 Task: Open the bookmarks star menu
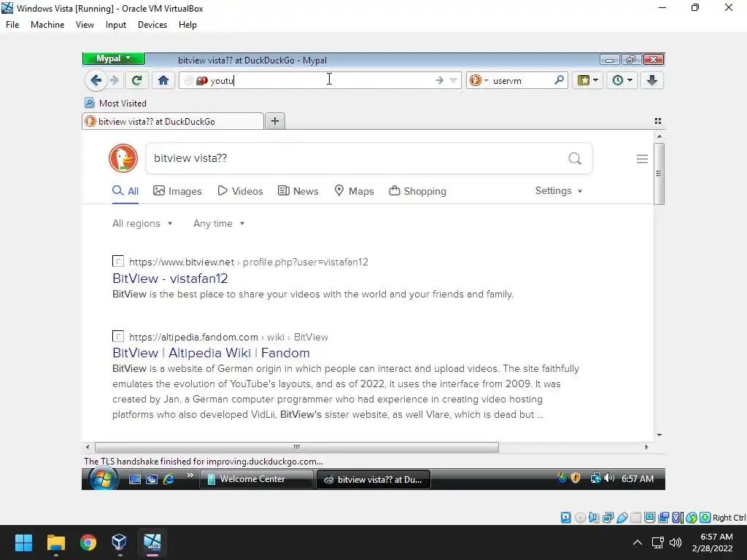[x=587, y=80]
